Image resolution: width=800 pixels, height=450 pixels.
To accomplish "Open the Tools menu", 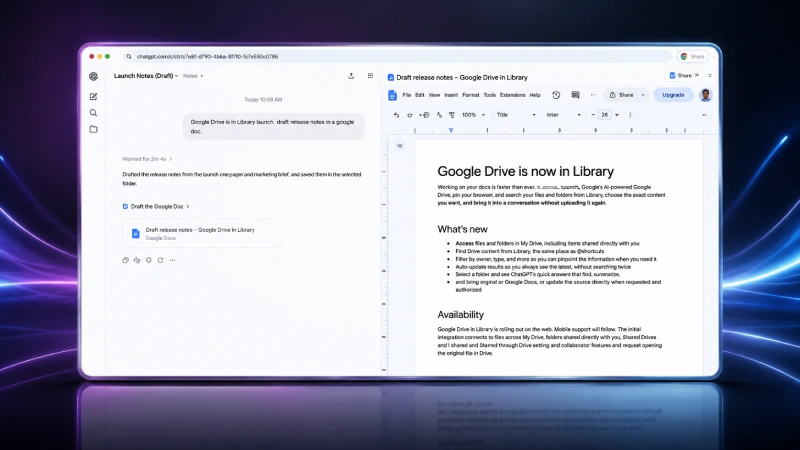I will click(x=490, y=95).
